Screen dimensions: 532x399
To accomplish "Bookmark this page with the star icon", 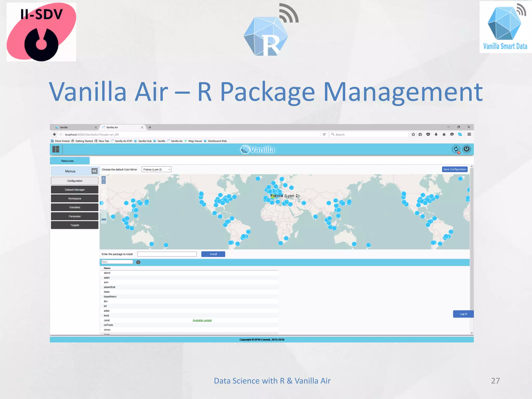I will 413,134.
